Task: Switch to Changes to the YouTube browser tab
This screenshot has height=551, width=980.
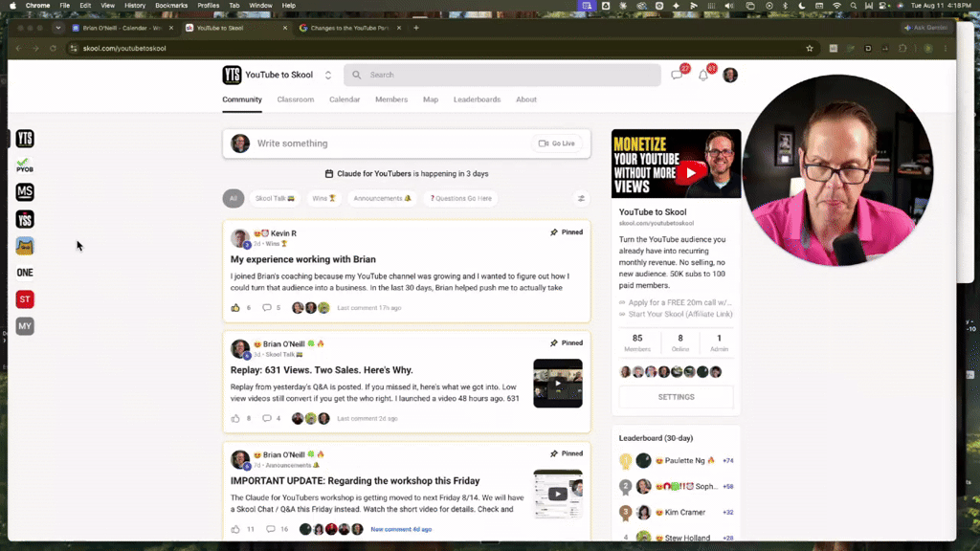Action: [x=350, y=28]
